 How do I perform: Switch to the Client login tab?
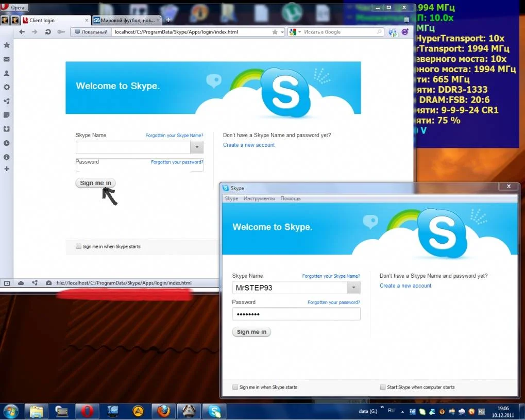[x=56, y=21]
